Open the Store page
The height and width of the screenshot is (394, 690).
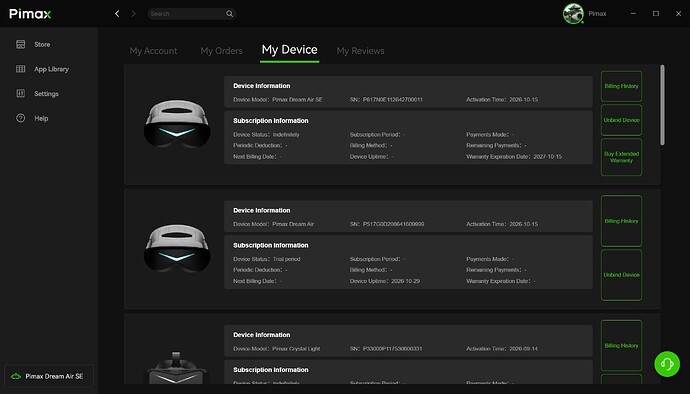pyautogui.click(x=42, y=44)
